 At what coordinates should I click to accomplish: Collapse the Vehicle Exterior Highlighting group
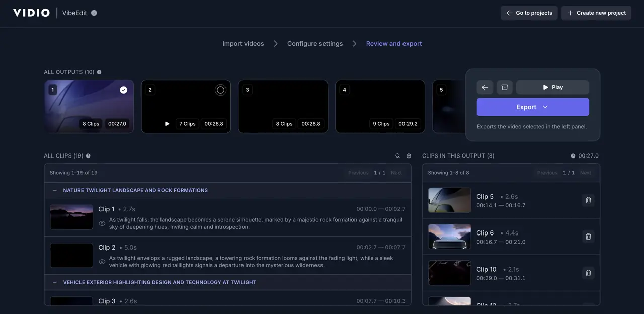click(x=54, y=282)
